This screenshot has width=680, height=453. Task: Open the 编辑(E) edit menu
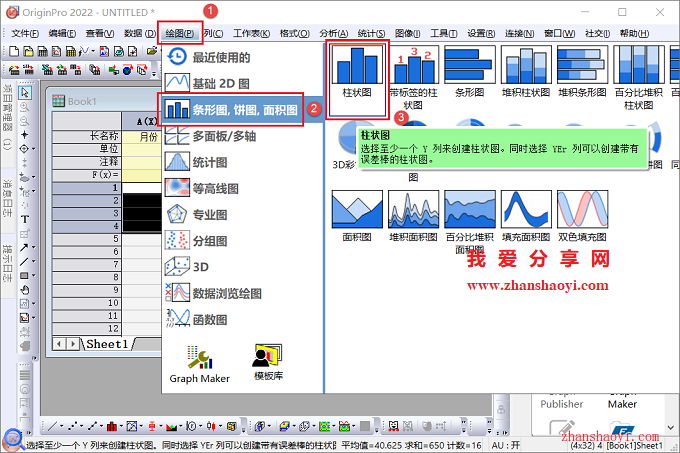(62, 33)
